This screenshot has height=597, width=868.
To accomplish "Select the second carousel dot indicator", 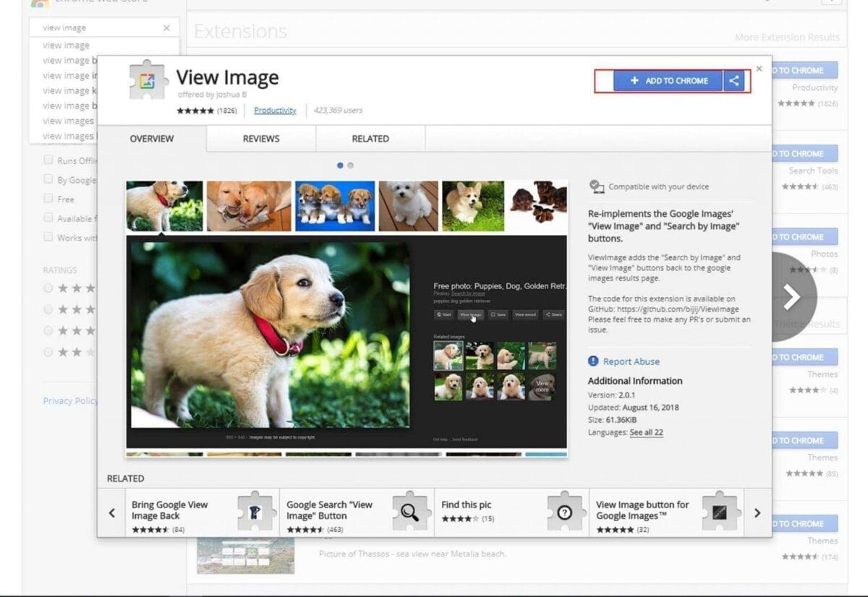I will click(x=351, y=166).
